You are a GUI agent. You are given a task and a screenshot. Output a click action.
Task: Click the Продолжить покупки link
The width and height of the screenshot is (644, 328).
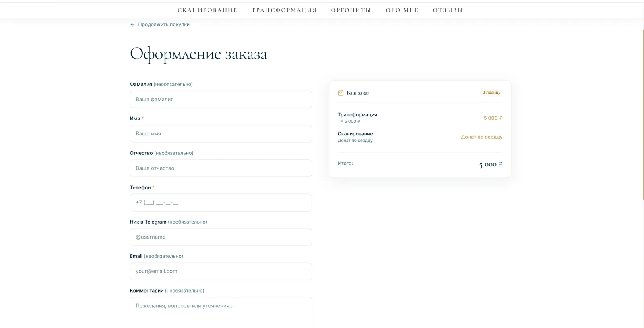pyautogui.click(x=163, y=25)
